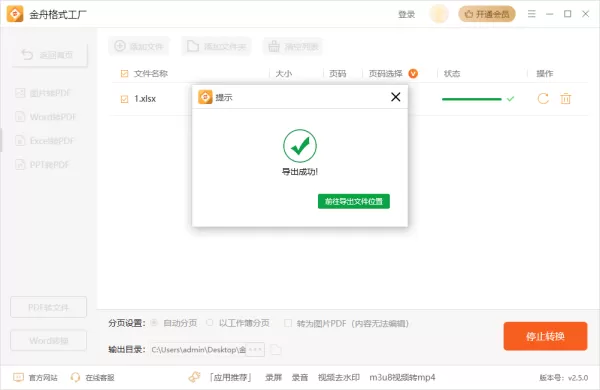Viewport: 600px width, 390px height.
Task: Toggle the 1.xlsx row checkbox
Action: pos(124,99)
